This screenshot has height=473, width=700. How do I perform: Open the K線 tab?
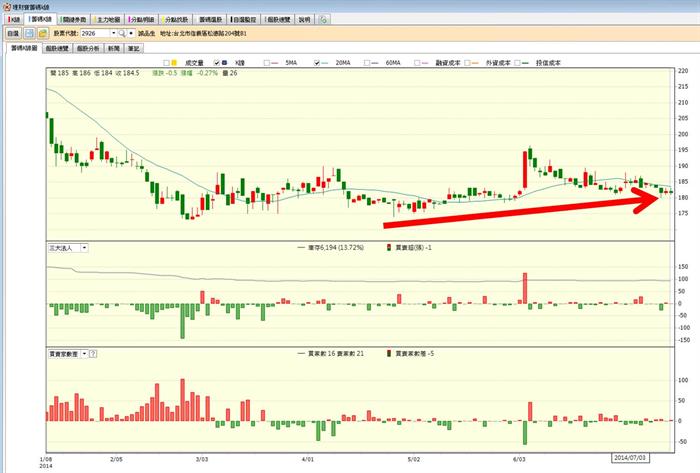14,20
